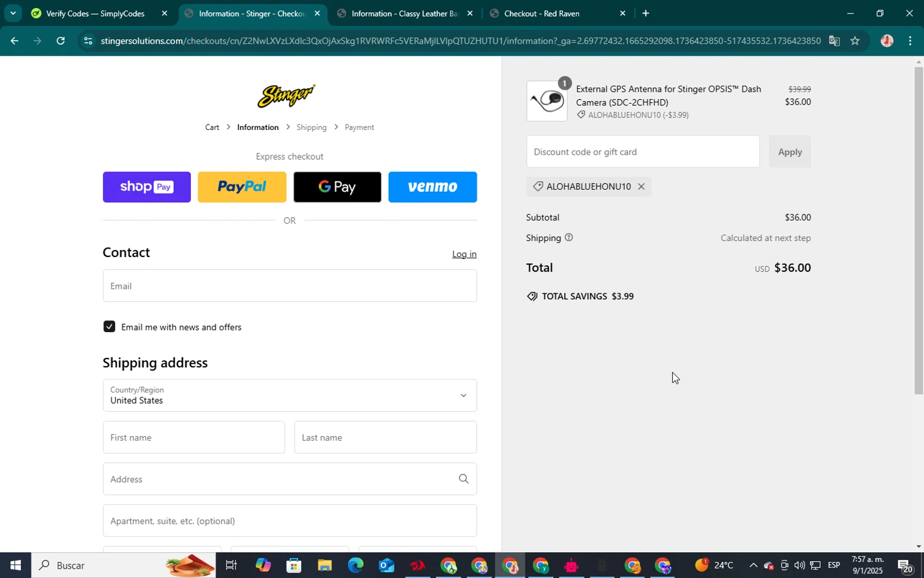Open Microsoft Edge from the taskbar
924x578 pixels.
(x=355, y=565)
